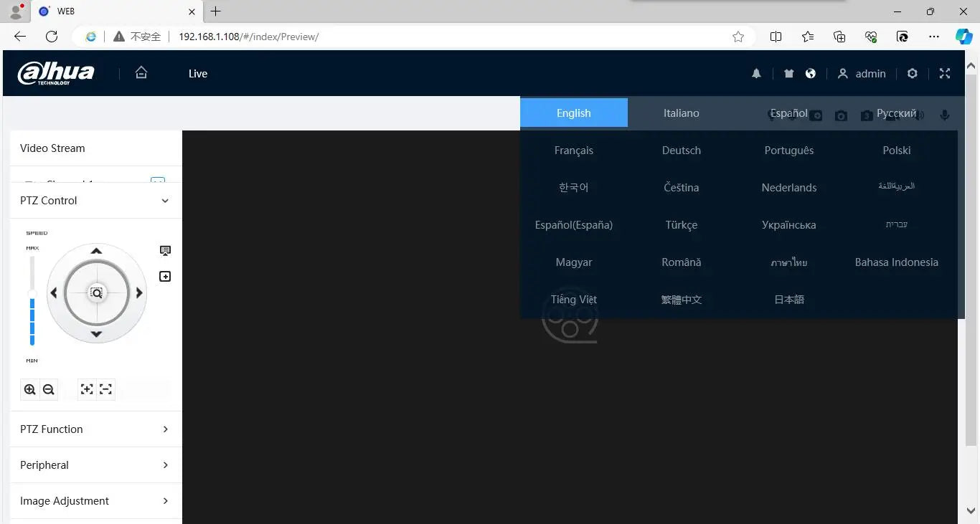The width and height of the screenshot is (980, 524).
Task: Toggle full screen mode icon
Action: point(945,73)
